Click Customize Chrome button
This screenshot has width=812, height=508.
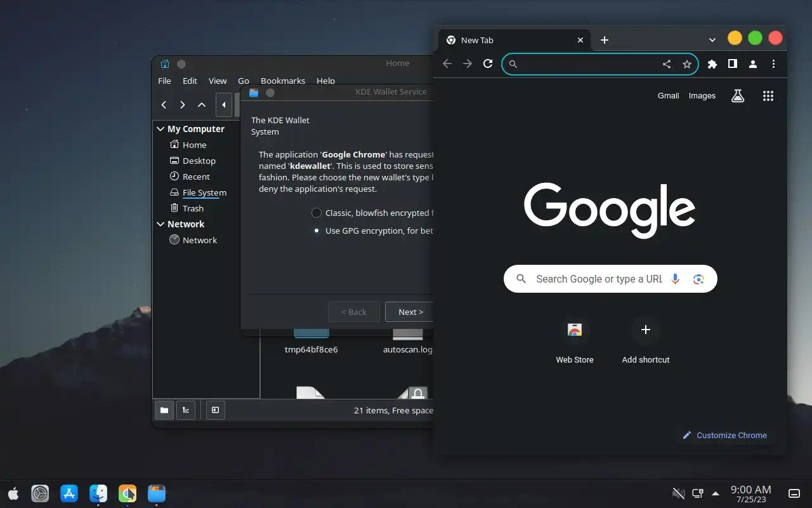pos(724,435)
